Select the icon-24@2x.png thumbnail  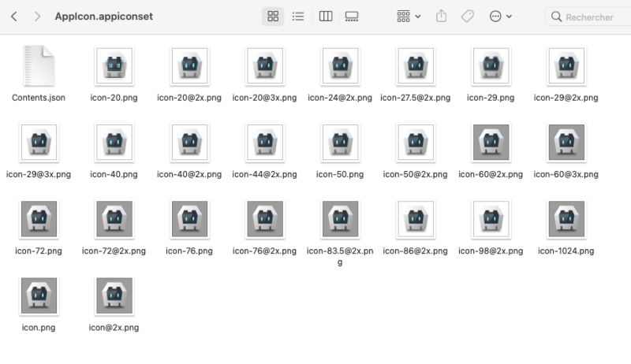341,66
